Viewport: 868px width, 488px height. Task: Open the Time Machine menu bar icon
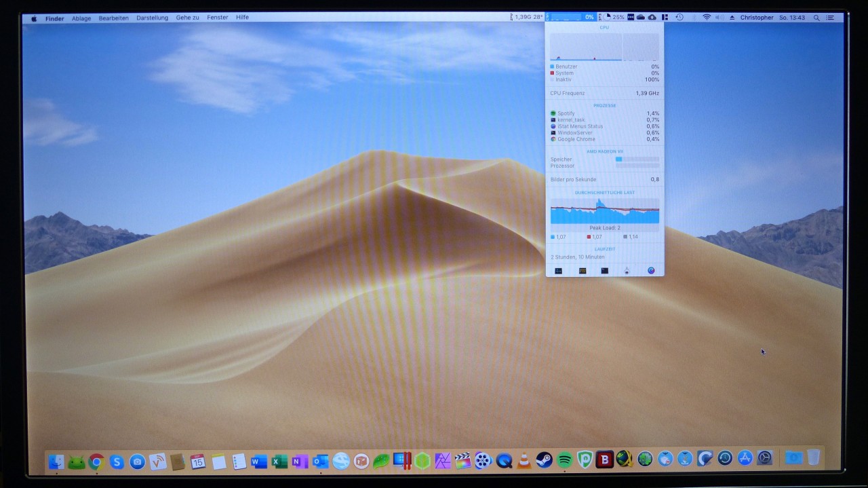tap(679, 17)
